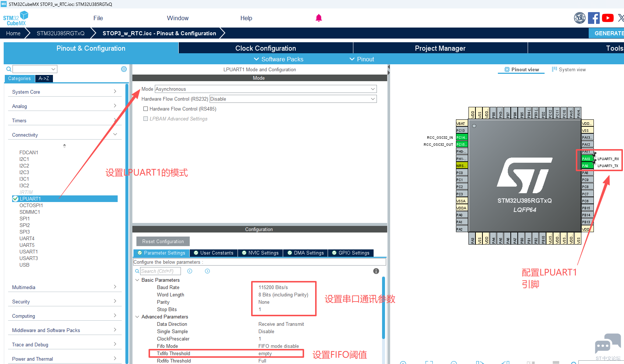This screenshot has height=364, width=624.
Task: Show peripherals sorted A->Z
Action: coord(44,78)
